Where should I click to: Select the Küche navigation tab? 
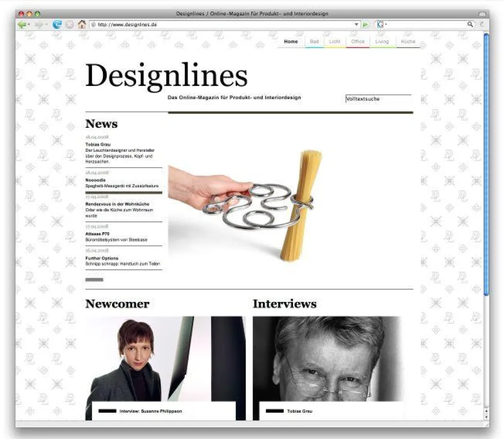[x=408, y=41]
